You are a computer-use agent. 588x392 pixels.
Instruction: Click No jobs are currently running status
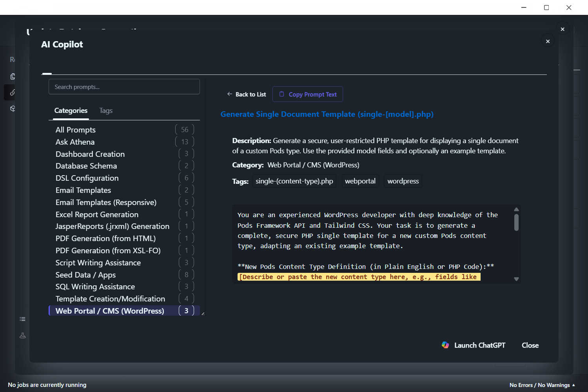point(47,385)
